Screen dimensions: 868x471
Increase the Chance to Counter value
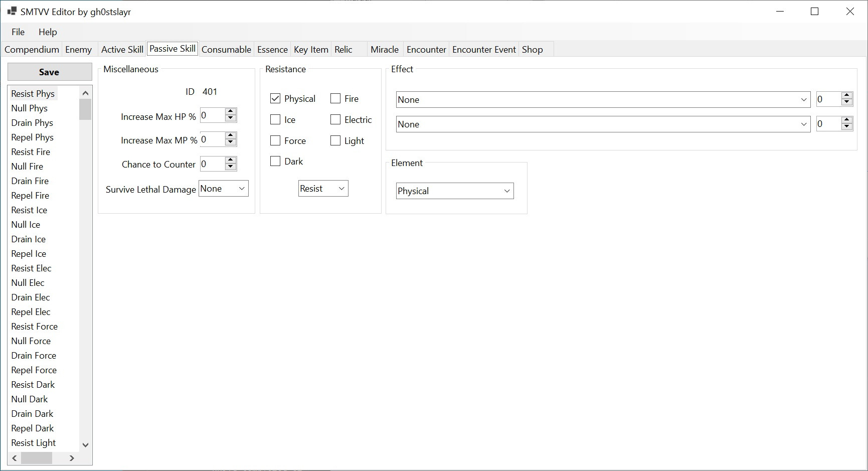(x=231, y=160)
